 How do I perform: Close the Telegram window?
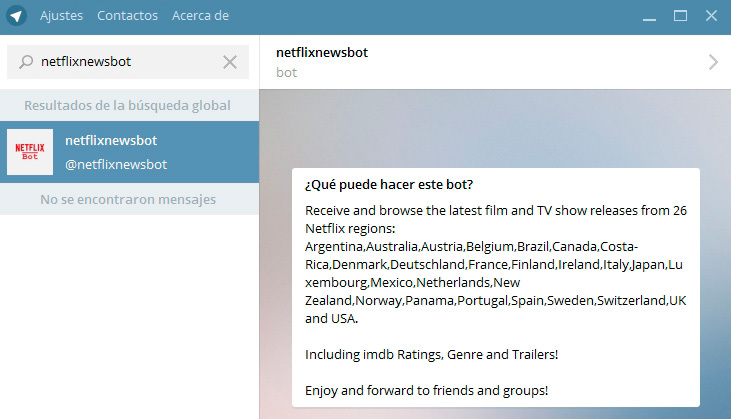(x=711, y=16)
